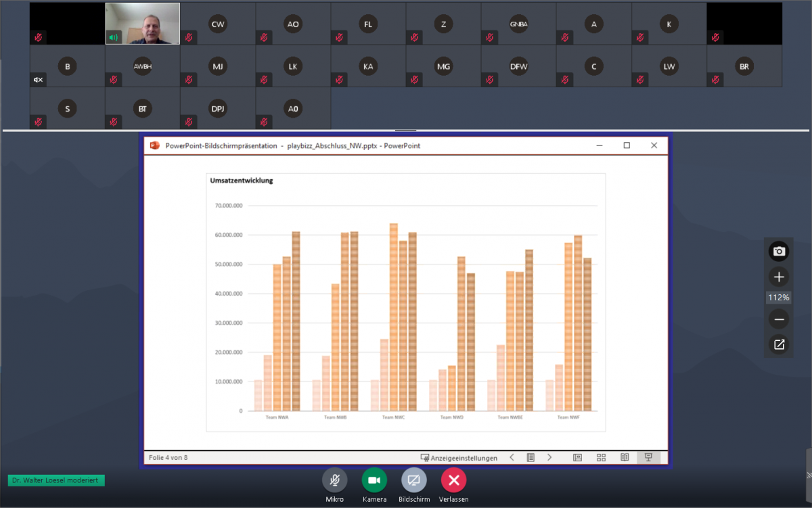
Task: Go to the previous slide arrow
Action: pos(512,457)
